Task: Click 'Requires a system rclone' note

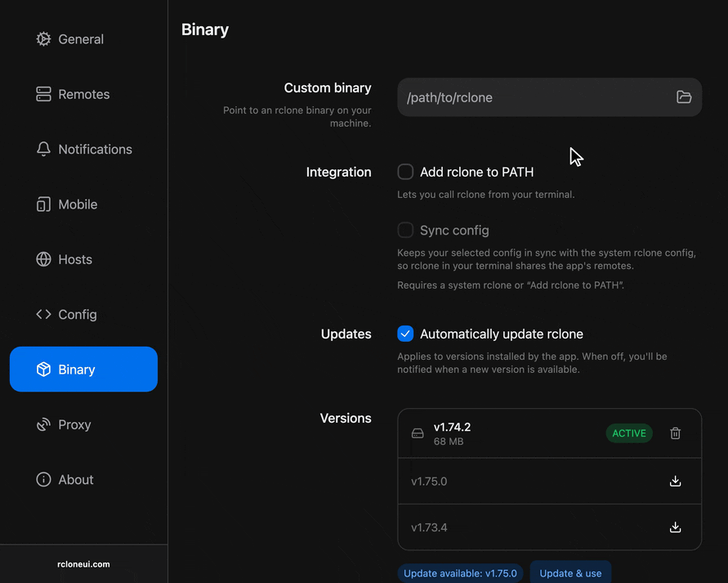Action: pos(510,285)
